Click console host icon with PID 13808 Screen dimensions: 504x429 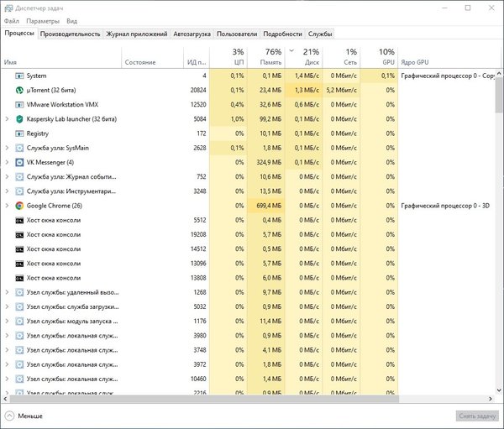point(19,278)
